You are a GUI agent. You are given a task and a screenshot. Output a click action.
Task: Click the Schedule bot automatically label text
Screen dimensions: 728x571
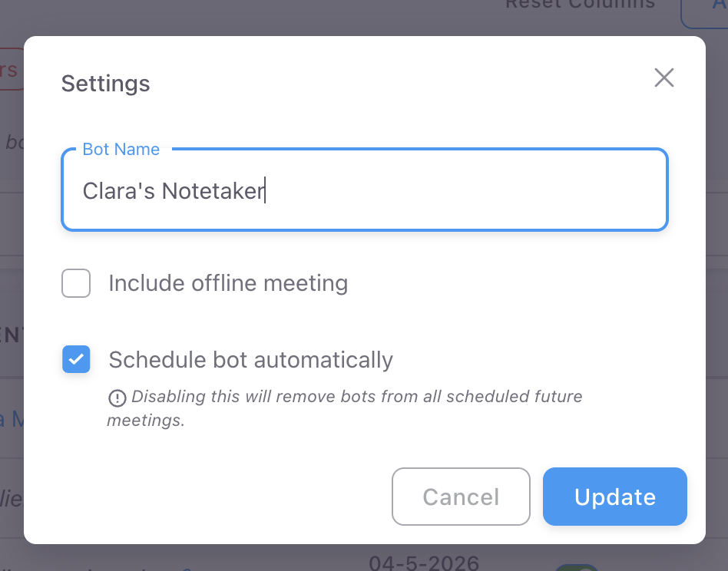[250, 360]
